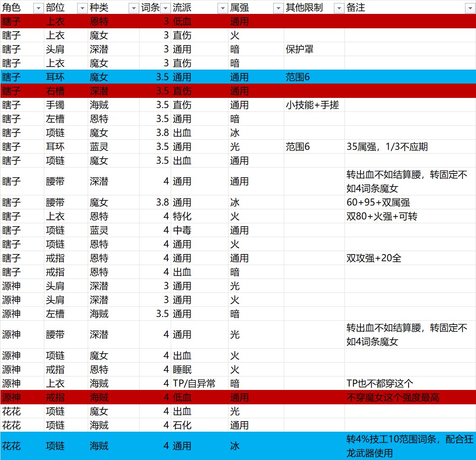
Task: Select the 角色 header cell
Action: click(x=22, y=8)
